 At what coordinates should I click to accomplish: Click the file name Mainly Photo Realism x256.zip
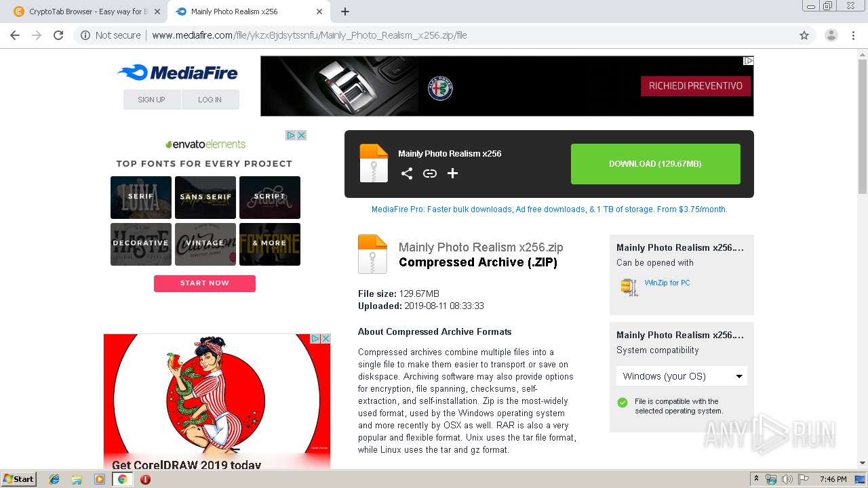click(481, 247)
